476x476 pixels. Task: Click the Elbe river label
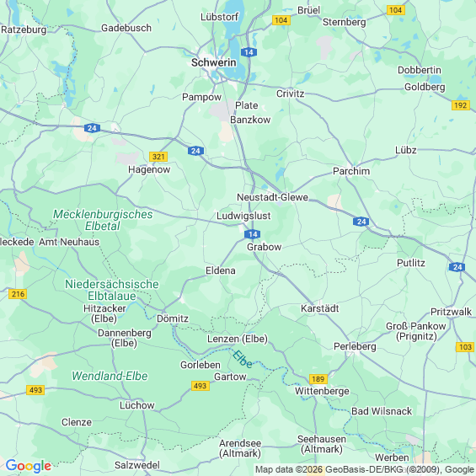coord(243,359)
